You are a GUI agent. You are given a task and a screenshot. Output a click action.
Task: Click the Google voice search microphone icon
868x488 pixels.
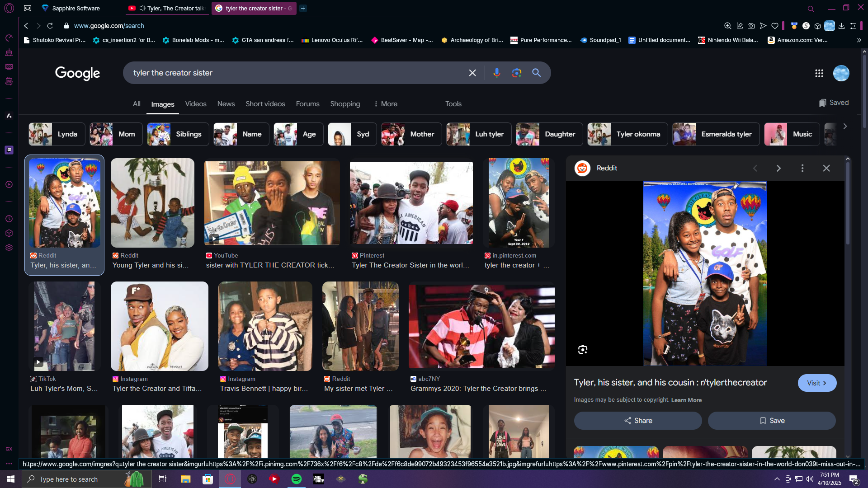(x=496, y=73)
